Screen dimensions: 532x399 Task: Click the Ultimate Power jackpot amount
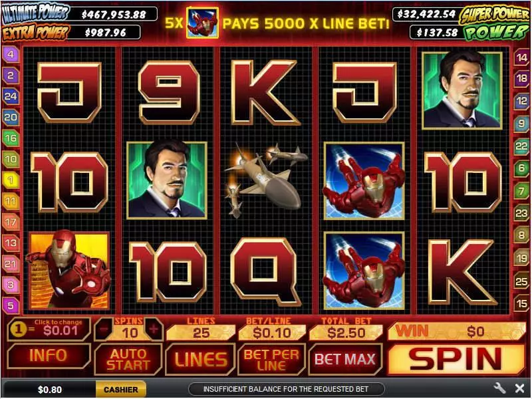click(114, 14)
